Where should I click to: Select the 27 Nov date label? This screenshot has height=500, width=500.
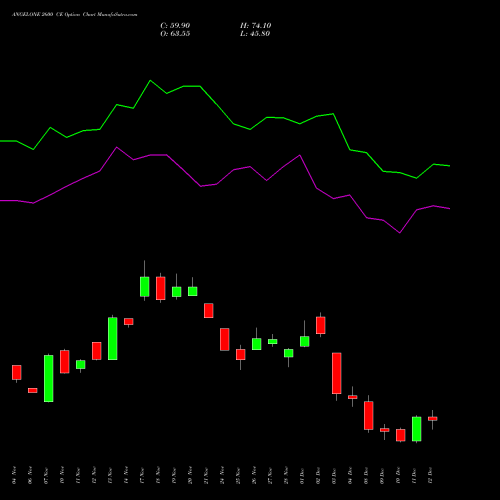click(270, 475)
